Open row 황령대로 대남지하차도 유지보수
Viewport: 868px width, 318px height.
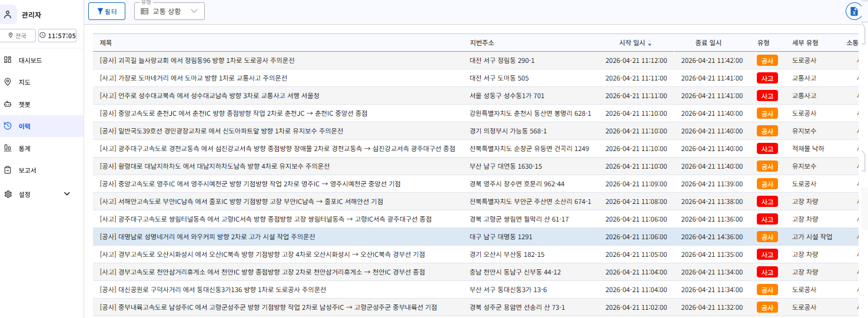(x=475, y=166)
